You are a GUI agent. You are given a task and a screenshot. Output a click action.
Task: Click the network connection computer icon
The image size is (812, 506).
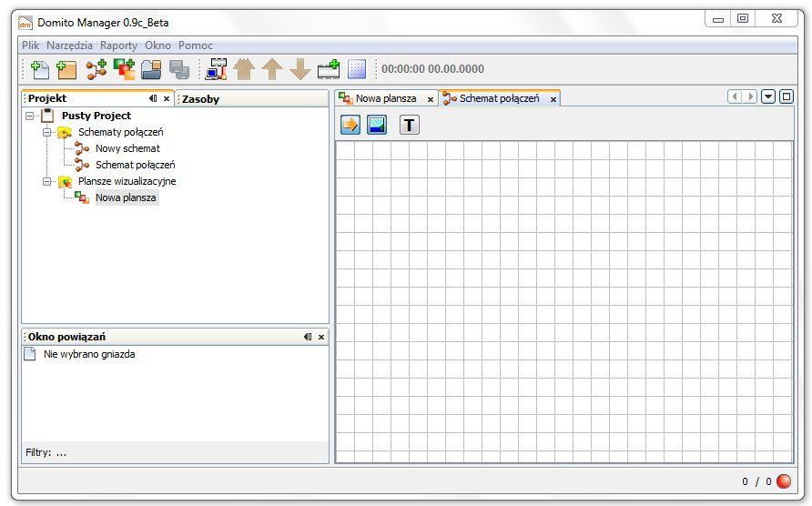tap(216, 69)
